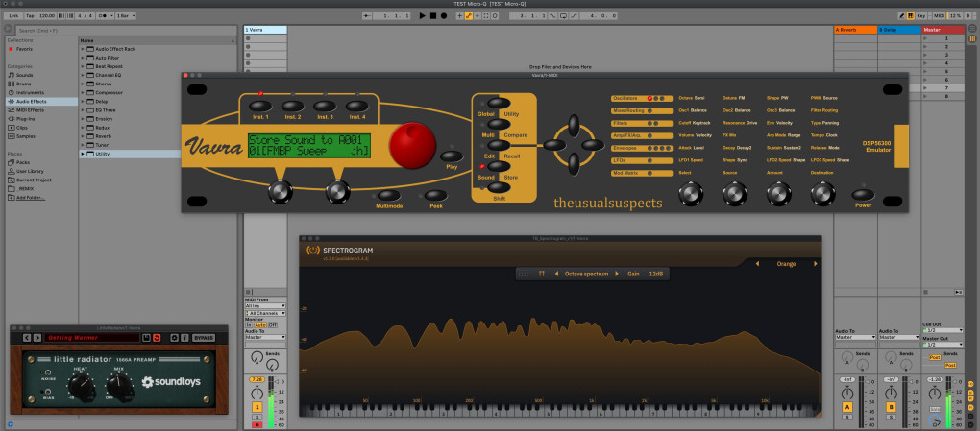
Task: Load next Little Radiator preset
Action: pos(37,337)
